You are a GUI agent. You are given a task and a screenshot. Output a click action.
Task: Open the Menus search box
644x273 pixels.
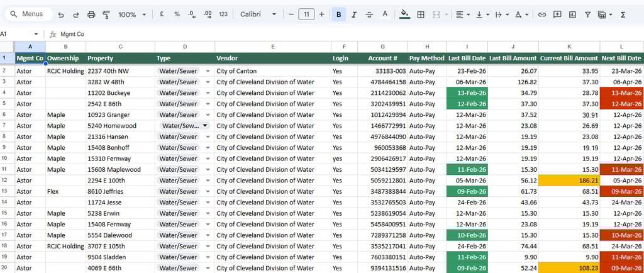tap(27, 14)
